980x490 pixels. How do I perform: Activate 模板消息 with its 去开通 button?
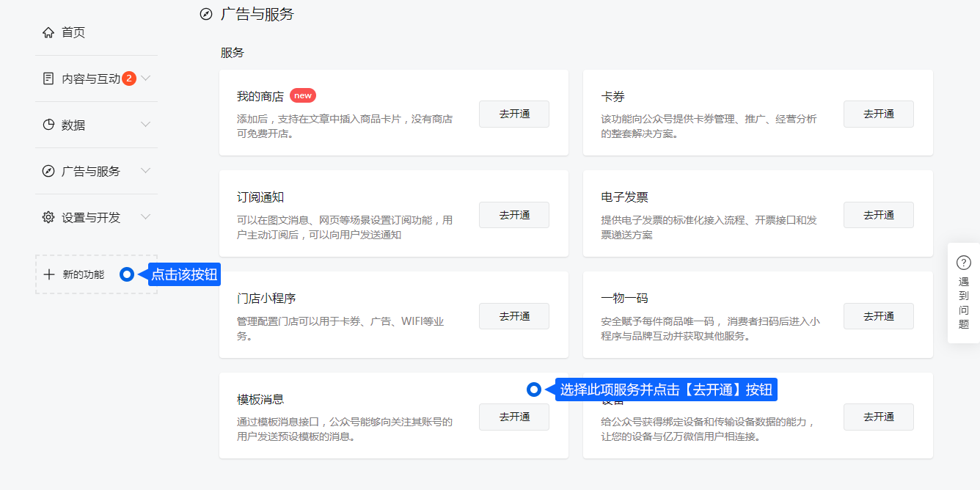[x=513, y=417]
